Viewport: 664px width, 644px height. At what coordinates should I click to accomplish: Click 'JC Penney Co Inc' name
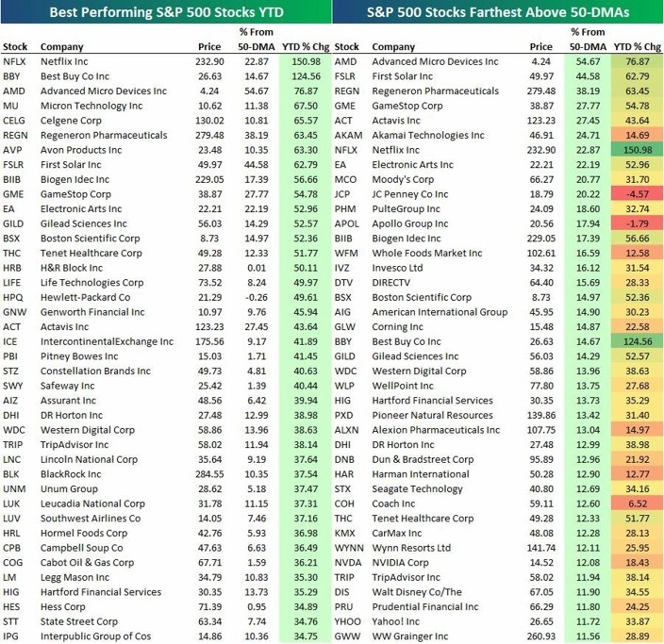coord(410,194)
